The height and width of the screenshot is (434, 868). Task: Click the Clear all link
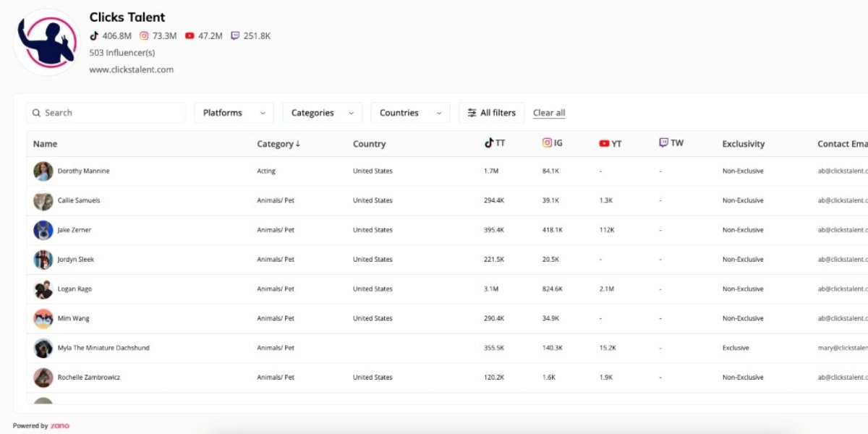[x=549, y=113]
